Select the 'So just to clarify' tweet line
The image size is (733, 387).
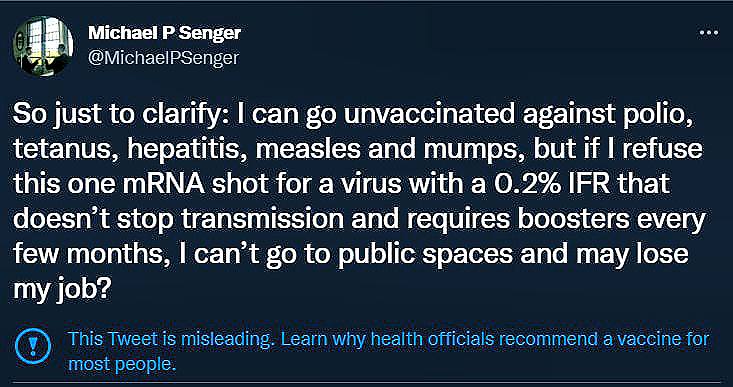click(x=352, y=115)
